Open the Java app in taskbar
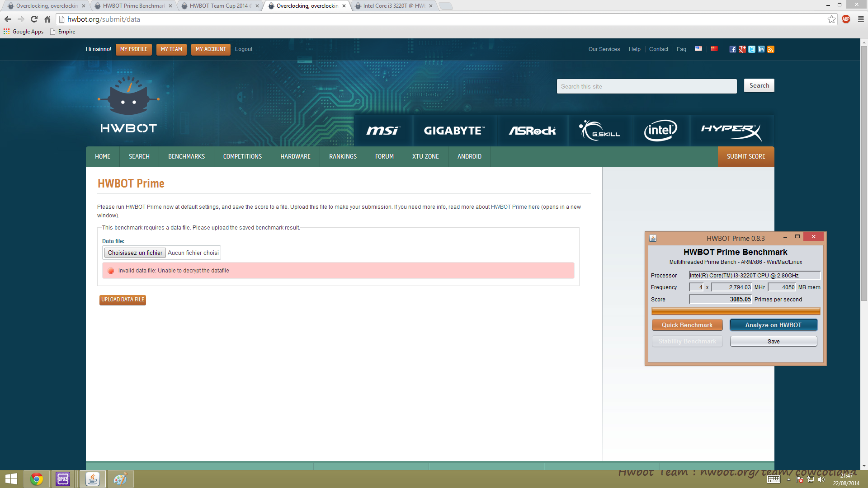 click(93, 479)
